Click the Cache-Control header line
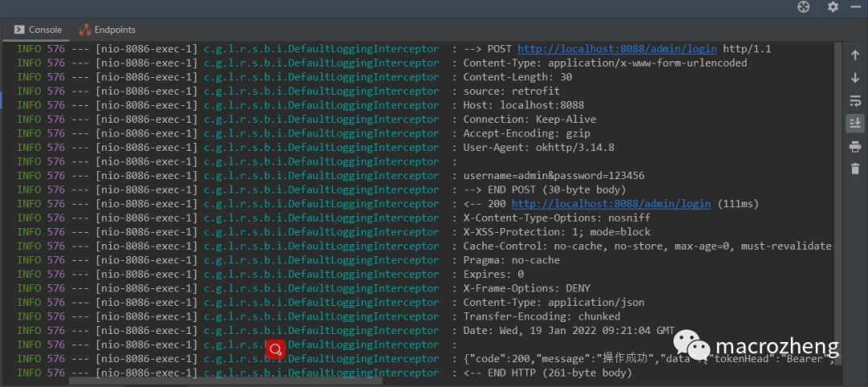Viewport: 868px width, 387px height. [647, 246]
